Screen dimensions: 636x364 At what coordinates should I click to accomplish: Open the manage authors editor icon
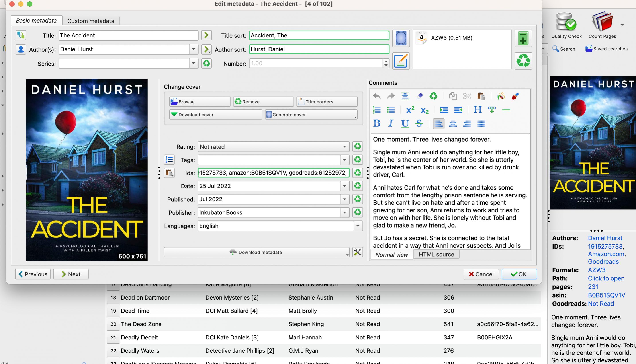(x=21, y=49)
